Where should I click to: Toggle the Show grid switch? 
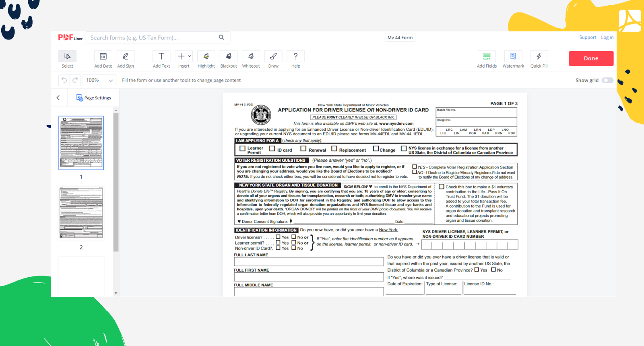607,80
